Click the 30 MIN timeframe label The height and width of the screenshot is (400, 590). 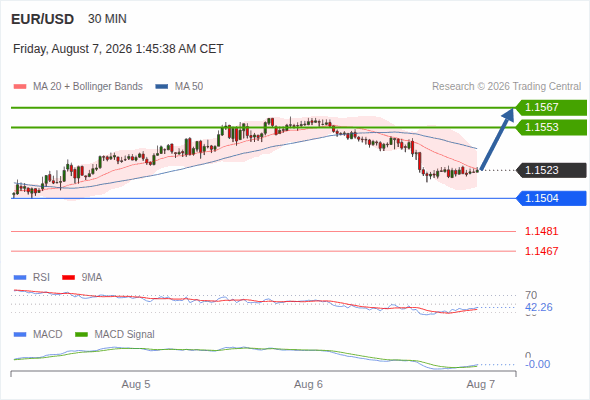[x=107, y=19]
